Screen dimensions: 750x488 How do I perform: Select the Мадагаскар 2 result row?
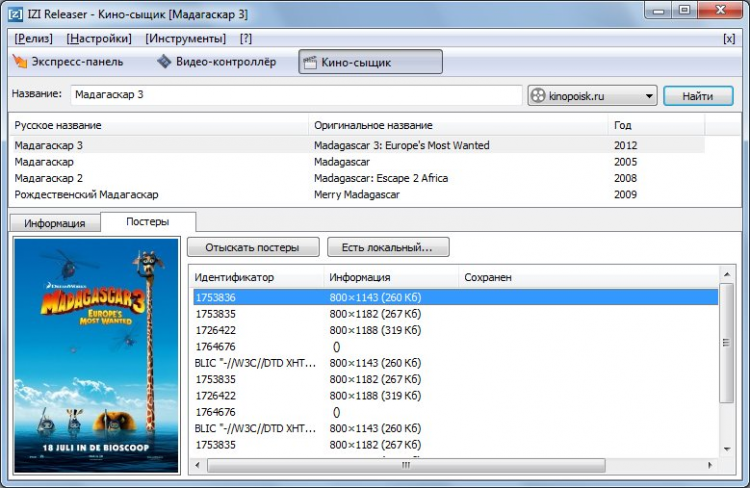pyautogui.click(x=357, y=178)
